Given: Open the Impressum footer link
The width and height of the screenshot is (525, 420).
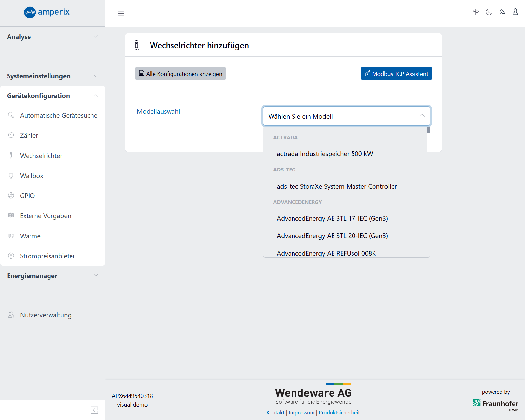Looking at the screenshot, I should pos(301,412).
